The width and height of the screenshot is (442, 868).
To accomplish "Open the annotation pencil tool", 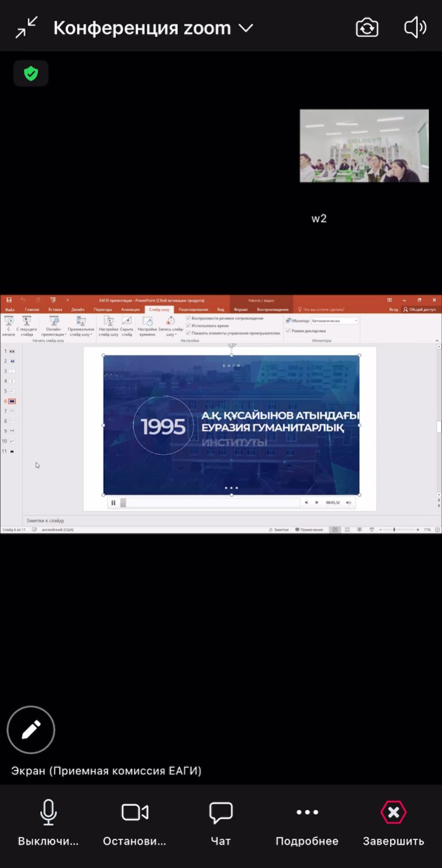I will pos(31,730).
